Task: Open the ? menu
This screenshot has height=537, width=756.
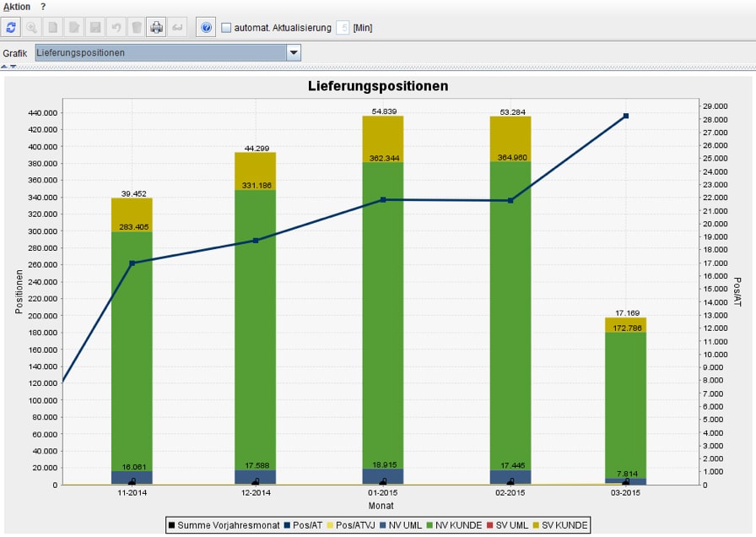Action: tap(43, 7)
